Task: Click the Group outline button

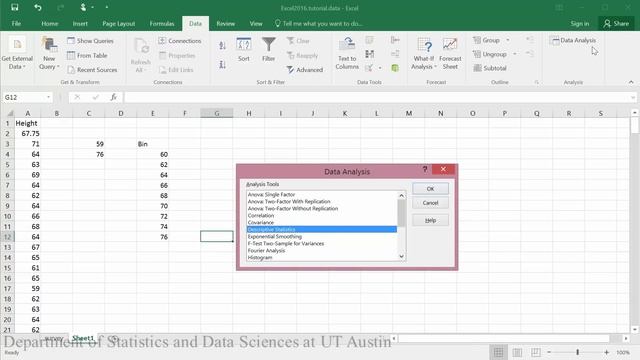Action: [x=487, y=40]
